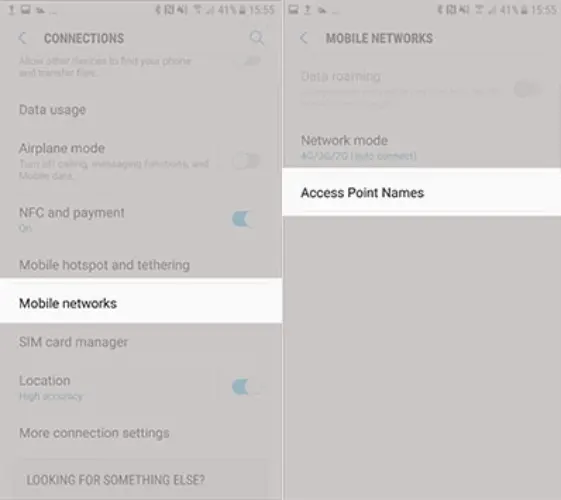Open the Network mode selector
561x500 pixels.
pyautogui.click(x=421, y=147)
